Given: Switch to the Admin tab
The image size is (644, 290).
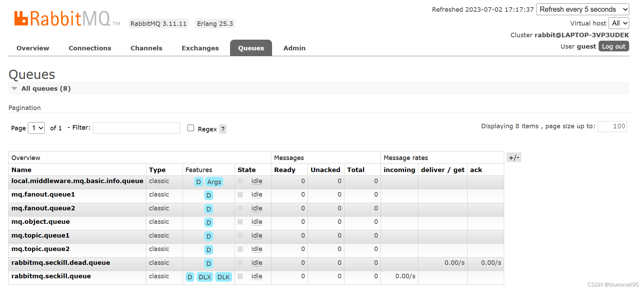Looking at the screenshot, I should tap(294, 48).
